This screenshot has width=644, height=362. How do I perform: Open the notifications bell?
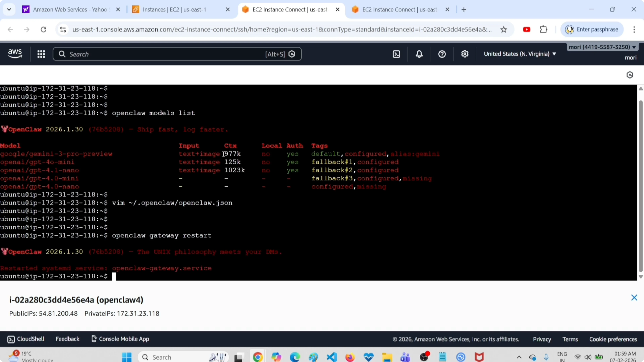(419, 54)
